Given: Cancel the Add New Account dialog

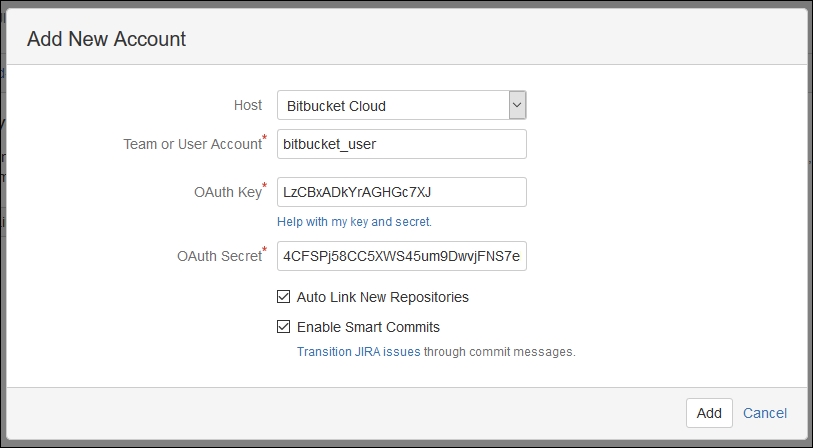Looking at the screenshot, I should (x=765, y=413).
